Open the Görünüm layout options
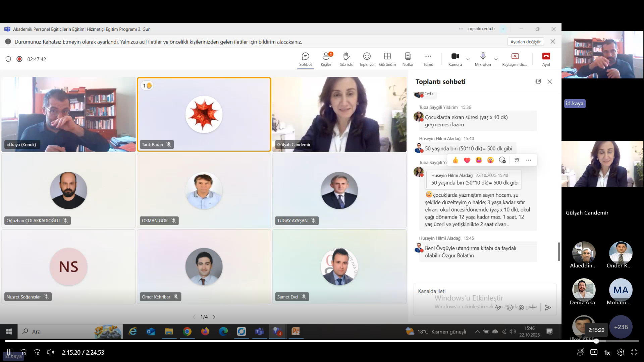Viewport: 644px width, 362px height. pyautogui.click(x=387, y=56)
